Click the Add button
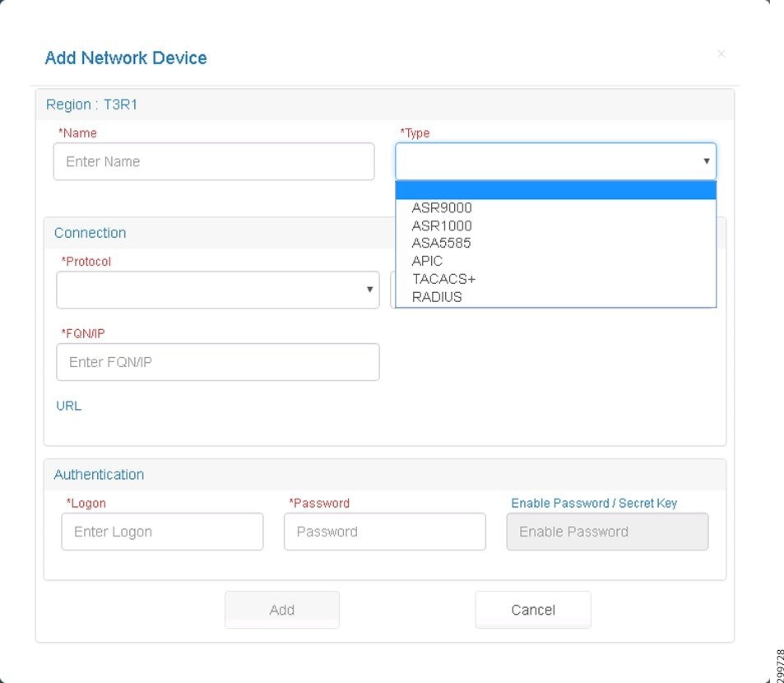The width and height of the screenshot is (784, 683). pyautogui.click(x=282, y=610)
